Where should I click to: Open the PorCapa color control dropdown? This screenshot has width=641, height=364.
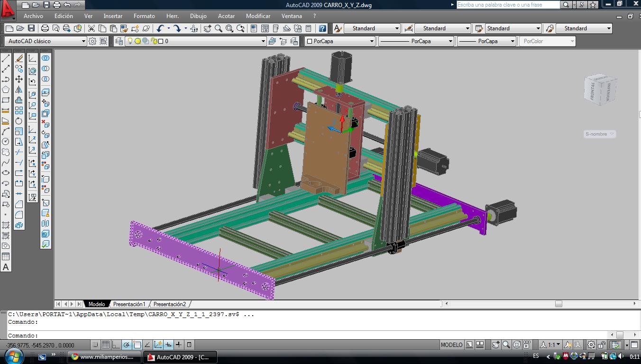[372, 41]
